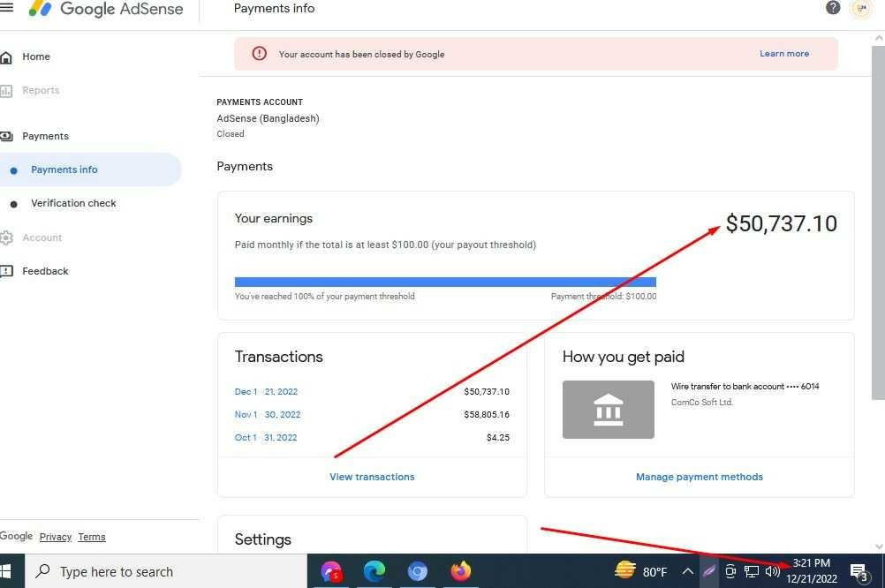Open the account profile avatar
Image resolution: width=885 pixels, height=588 pixels.
click(861, 9)
